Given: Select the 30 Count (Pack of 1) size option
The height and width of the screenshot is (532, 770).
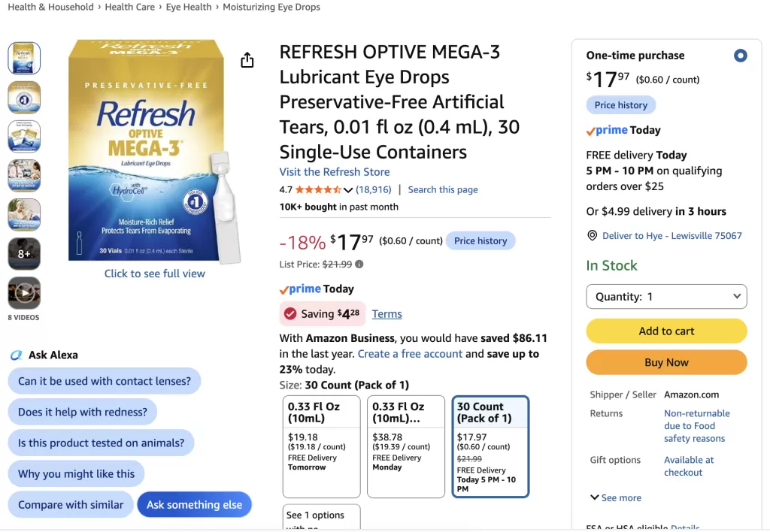Looking at the screenshot, I should click(x=490, y=446).
